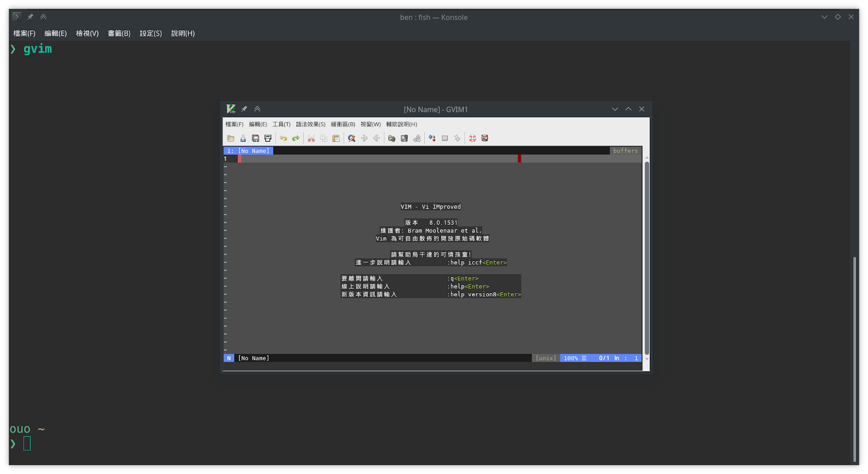The width and height of the screenshot is (868, 474).
Task: Select the '1: [No Name]' buffer tab
Action: 248,151
